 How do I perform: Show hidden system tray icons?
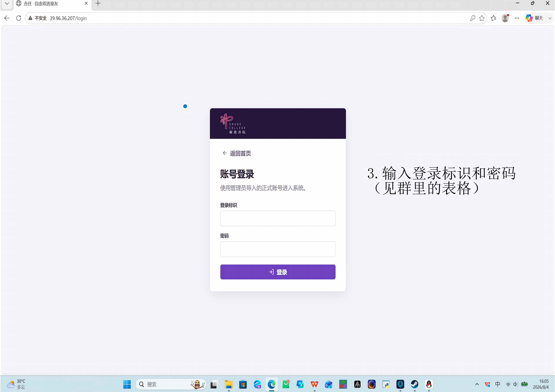point(477,384)
